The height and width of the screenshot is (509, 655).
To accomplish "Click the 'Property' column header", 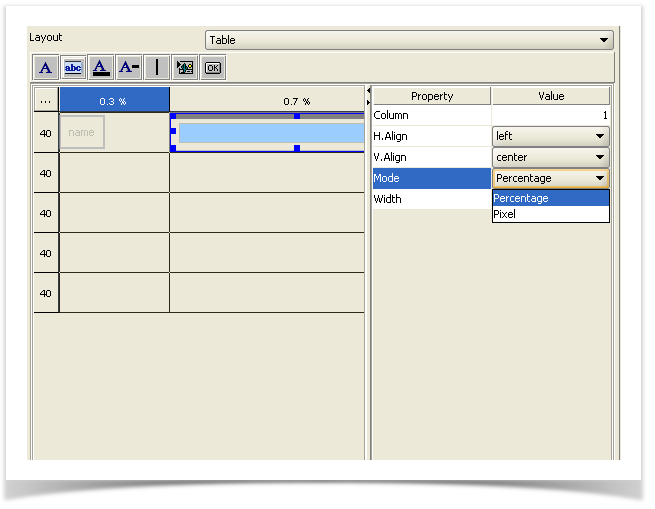I will pos(431,96).
